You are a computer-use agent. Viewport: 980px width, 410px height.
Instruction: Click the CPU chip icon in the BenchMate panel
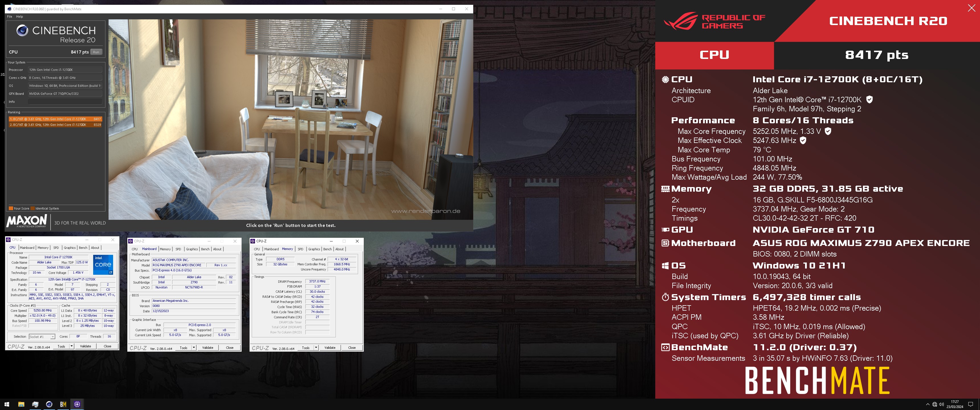tap(665, 79)
